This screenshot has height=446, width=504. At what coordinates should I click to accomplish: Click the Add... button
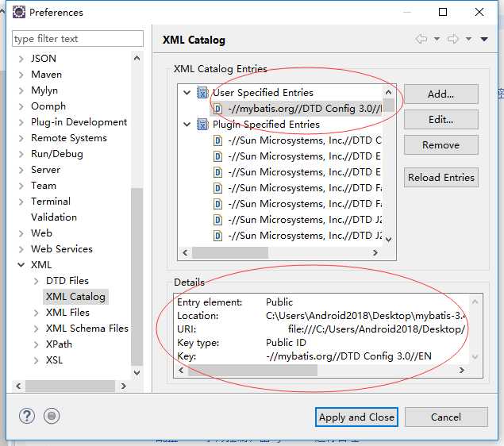[441, 94]
